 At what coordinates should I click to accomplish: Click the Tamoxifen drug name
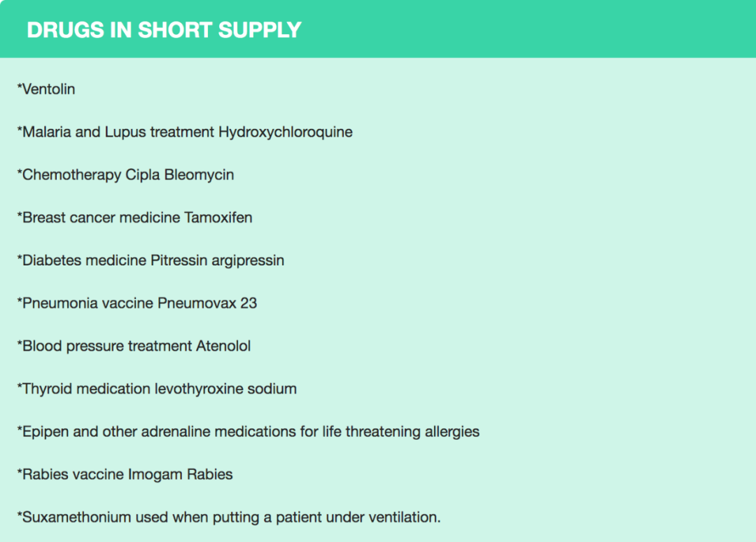point(218,217)
